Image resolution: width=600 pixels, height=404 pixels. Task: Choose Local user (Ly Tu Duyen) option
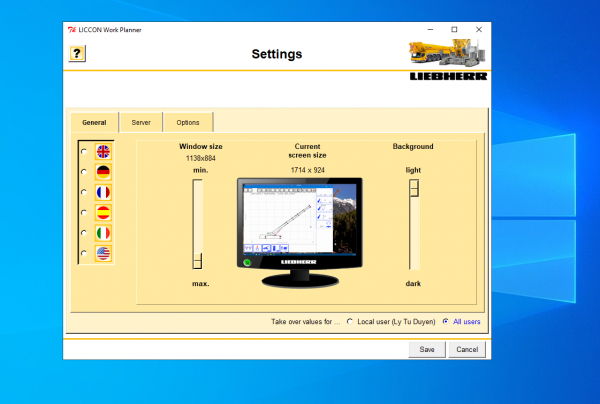[x=350, y=321]
